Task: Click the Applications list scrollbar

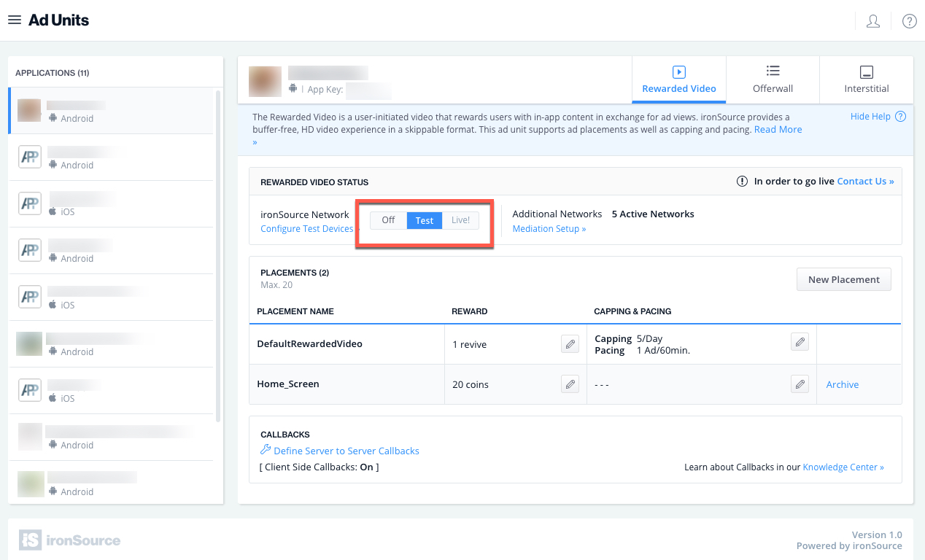Action: coord(218,255)
